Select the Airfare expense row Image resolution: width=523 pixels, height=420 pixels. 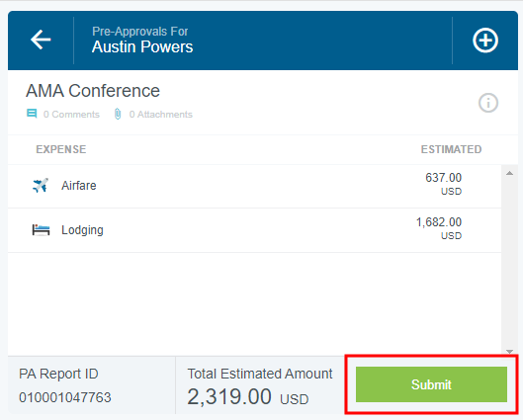point(254,186)
